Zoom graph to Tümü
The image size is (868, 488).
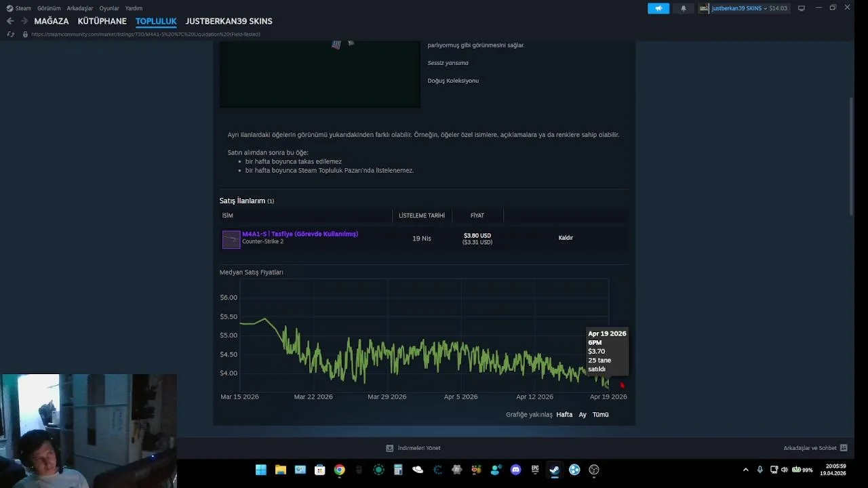[600, 414]
